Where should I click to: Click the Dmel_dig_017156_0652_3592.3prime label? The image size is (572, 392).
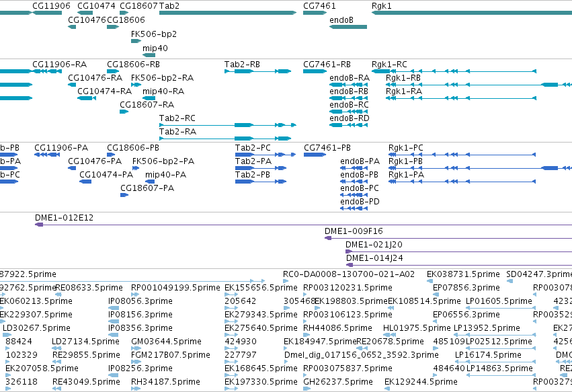[362, 356]
